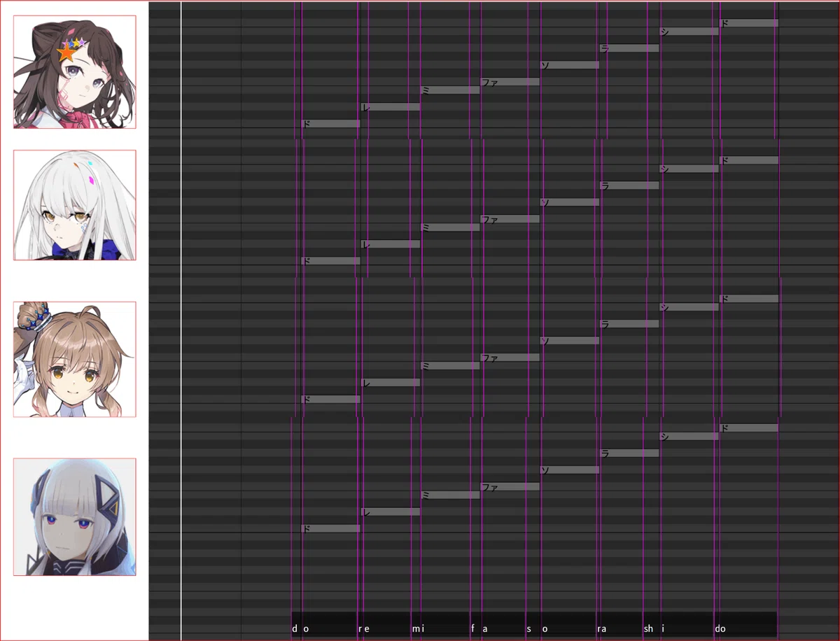Select the ラ note in the twin-tail character's track
The image size is (840, 641).
tap(629, 324)
